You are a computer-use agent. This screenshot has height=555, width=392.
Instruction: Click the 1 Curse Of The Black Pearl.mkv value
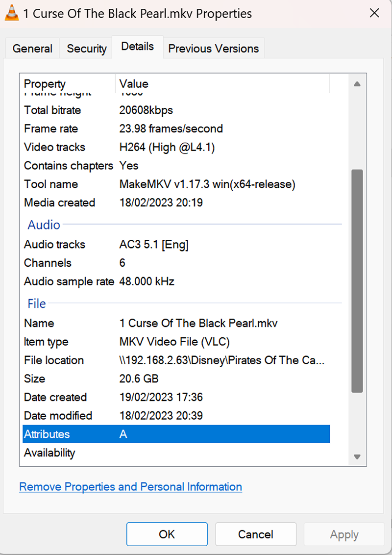click(198, 323)
